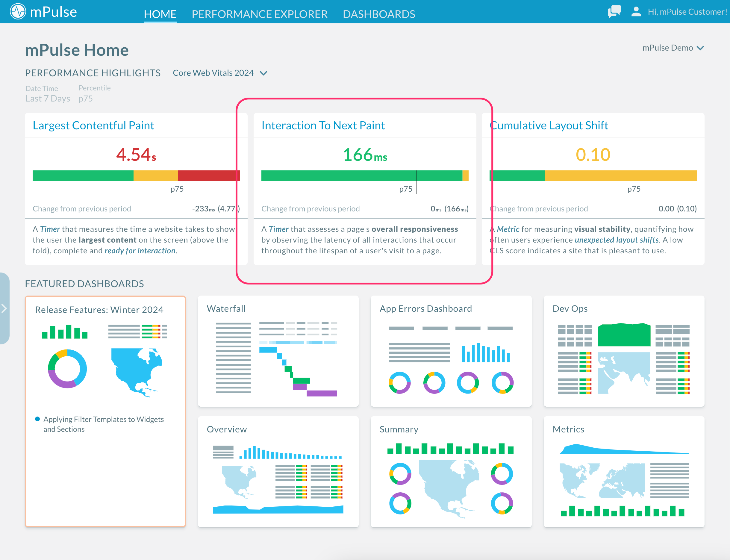Open Interaction To Next Paint title link
Screen dimensions: 730x560
click(323, 125)
